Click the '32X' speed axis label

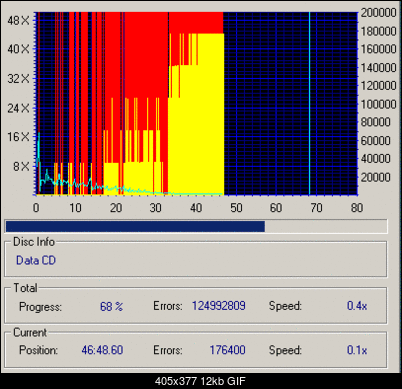(18, 79)
